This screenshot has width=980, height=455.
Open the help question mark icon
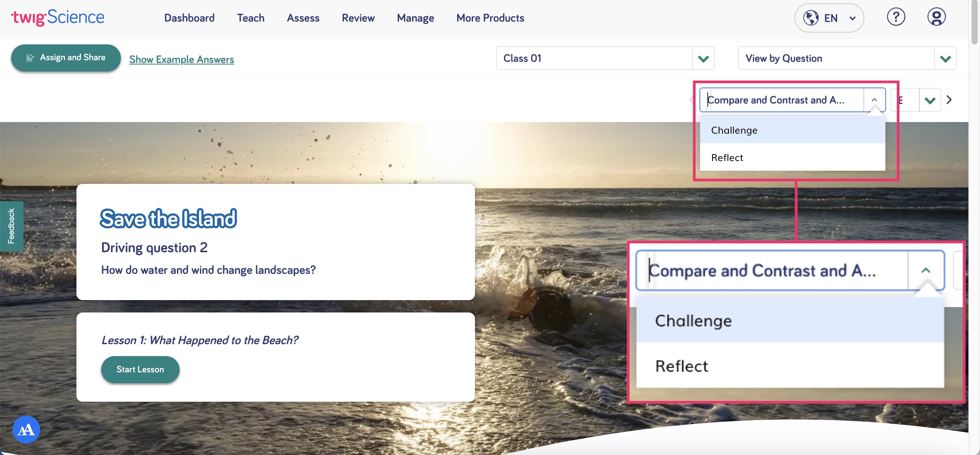click(x=896, y=17)
